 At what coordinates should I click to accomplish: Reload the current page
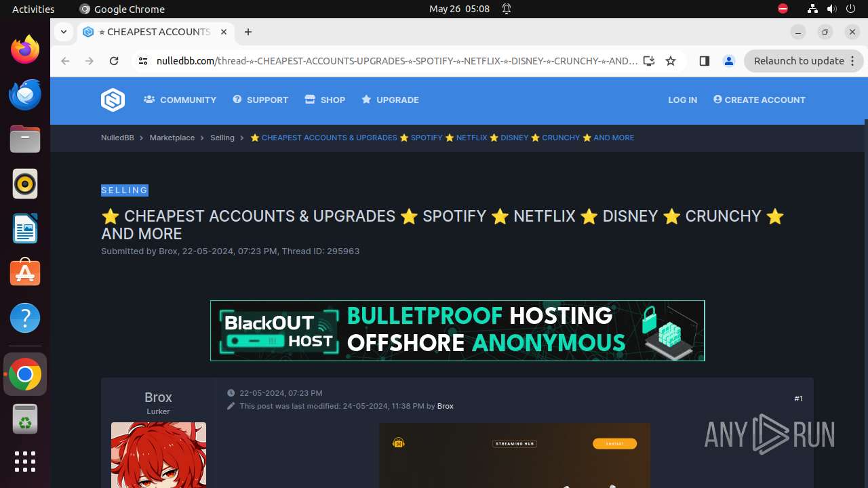point(114,61)
